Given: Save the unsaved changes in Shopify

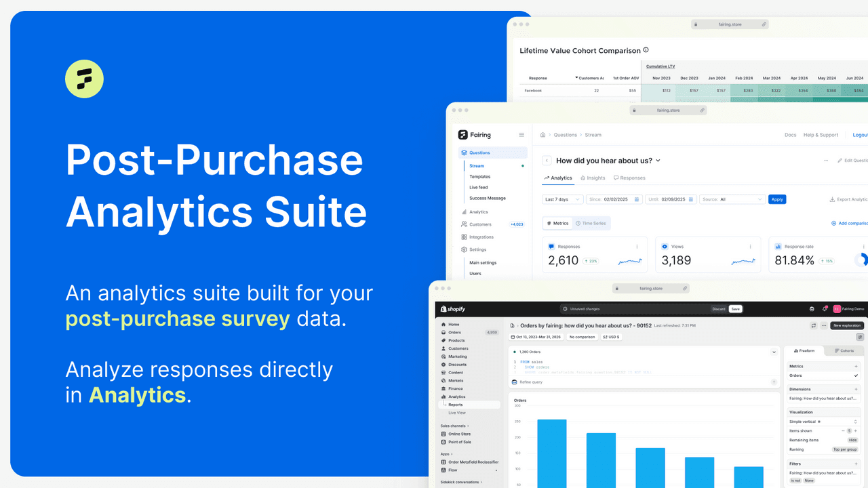Looking at the screenshot, I should pyautogui.click(x=736, y=309).
